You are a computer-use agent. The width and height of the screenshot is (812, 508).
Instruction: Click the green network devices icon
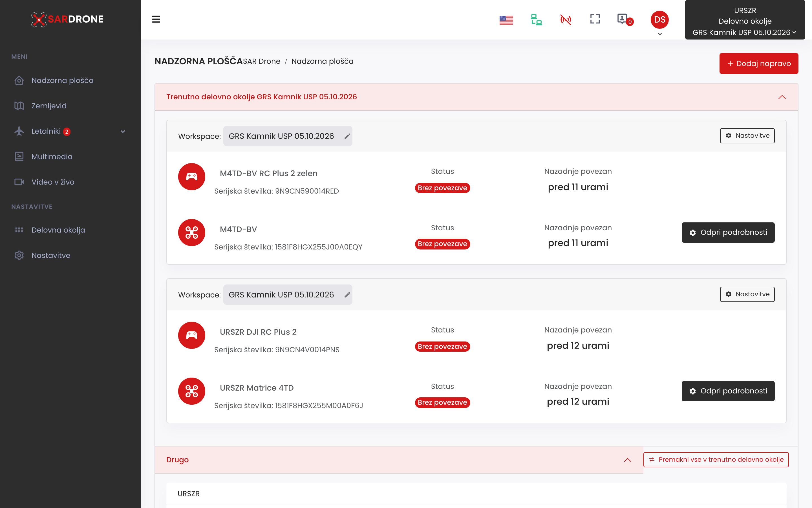coord(536,19)
